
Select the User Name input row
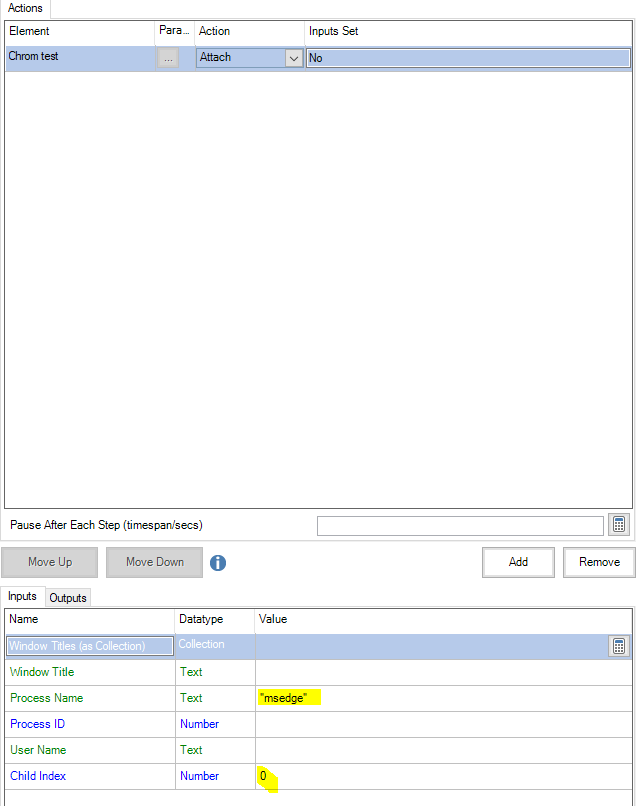(x=318, y=750)
